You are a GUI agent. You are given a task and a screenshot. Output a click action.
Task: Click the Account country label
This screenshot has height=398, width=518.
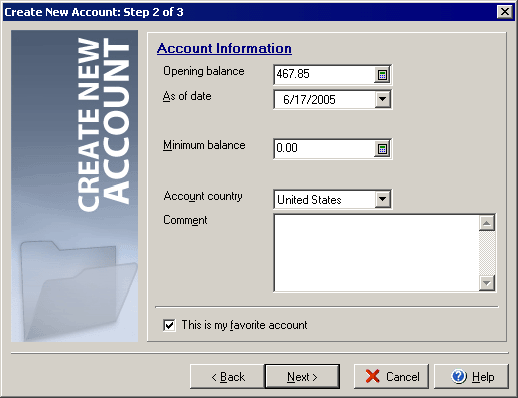click(x=203, y=196)
